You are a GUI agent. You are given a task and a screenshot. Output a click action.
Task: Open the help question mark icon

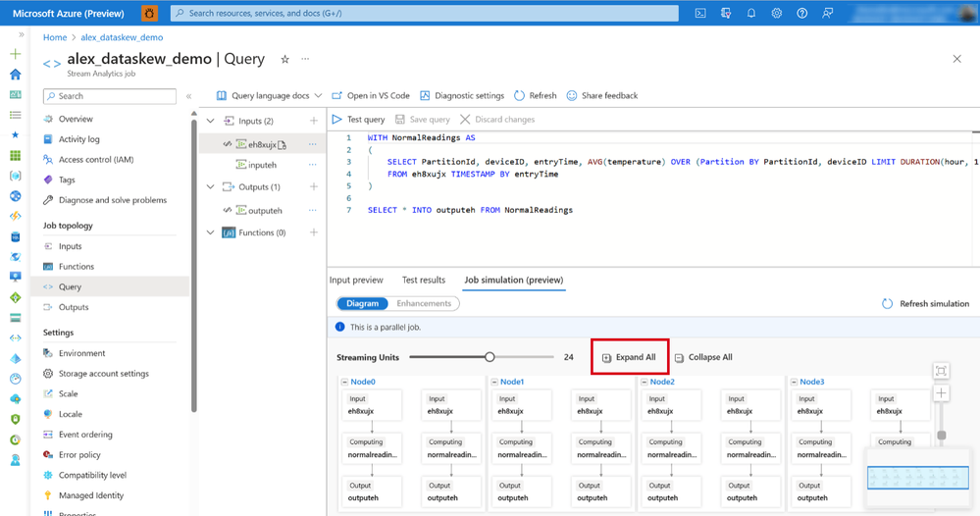801,13
